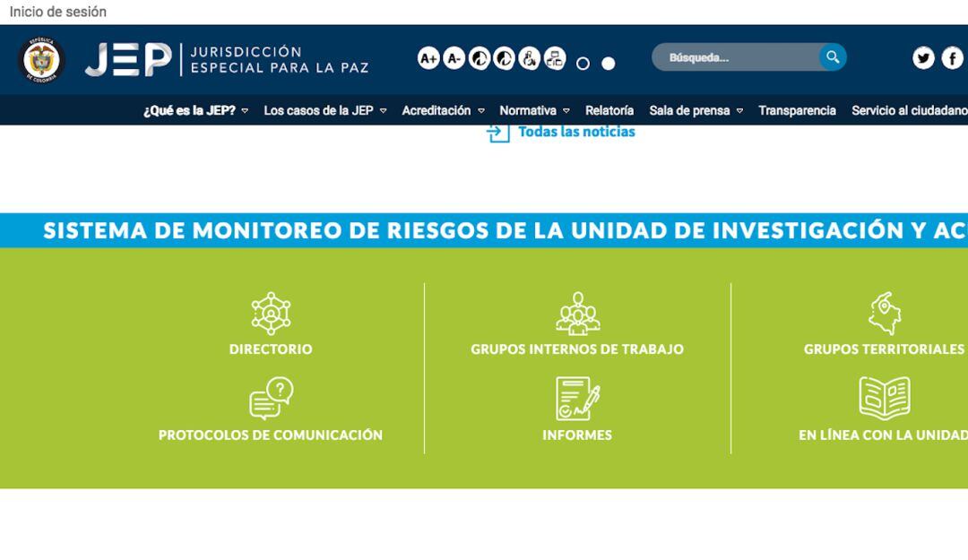This screenshot has width=968, height=560.
Task: Click the Inicio de sesión link
Action: pos(57,12)
